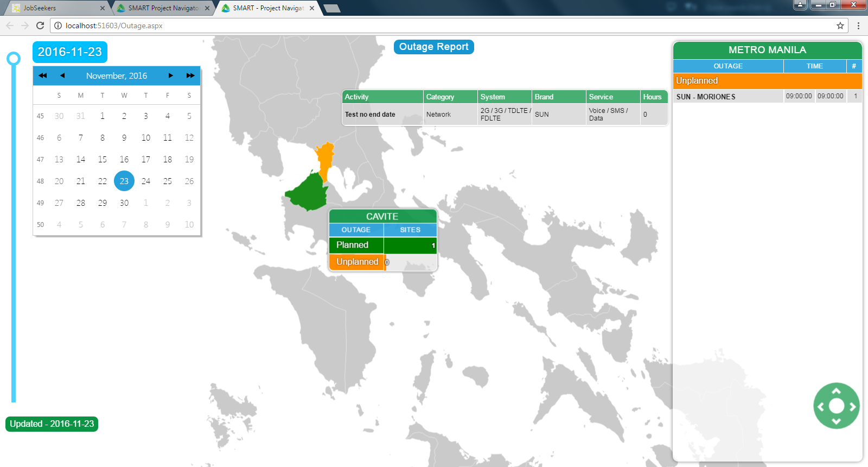The width and height of the screenshot is (868, 467).
Task: Jump forward one year in calendar
Action: 190,75
